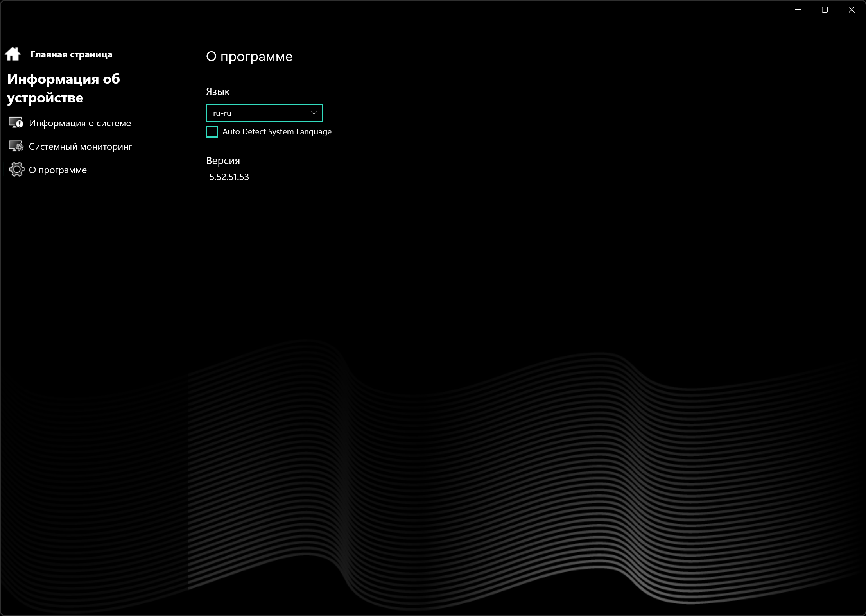Expand the language dropdown arrow

tap(314, 113)
